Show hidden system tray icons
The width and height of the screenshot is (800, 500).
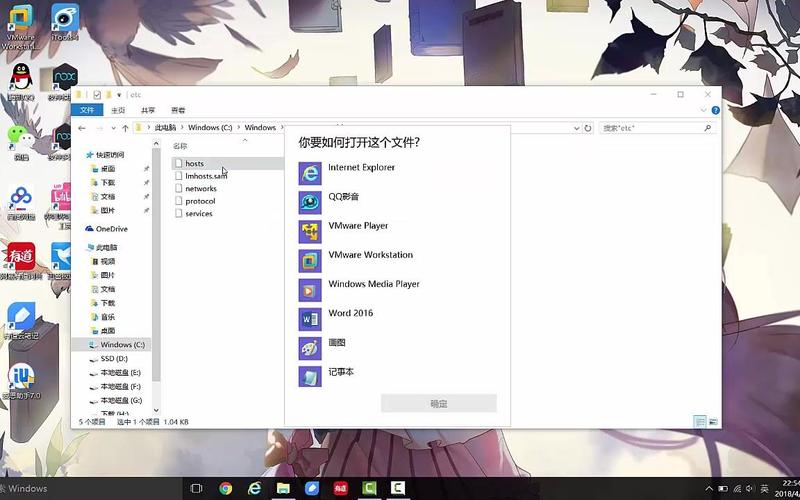coord(709,488)
